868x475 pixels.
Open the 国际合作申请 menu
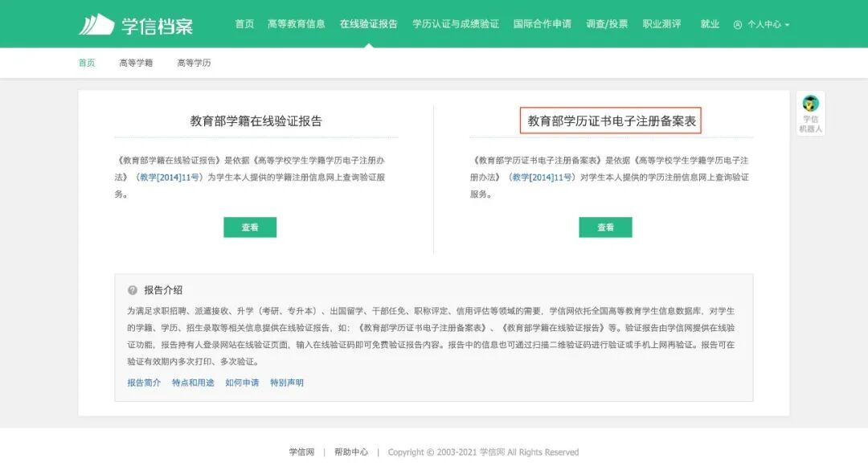point(542,24)
